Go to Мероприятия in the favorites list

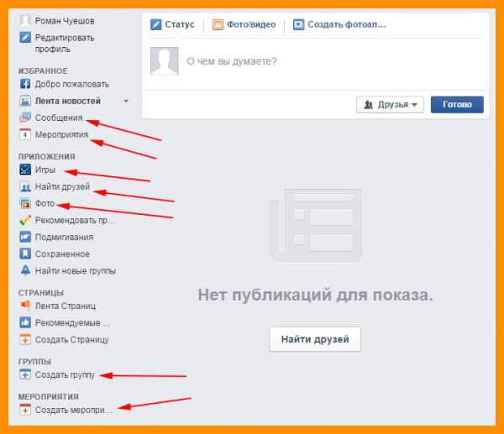[61, 134]
